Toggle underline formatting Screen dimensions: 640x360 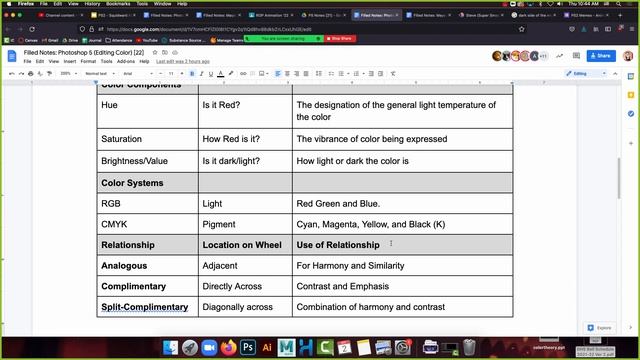[x=211, y=73]
